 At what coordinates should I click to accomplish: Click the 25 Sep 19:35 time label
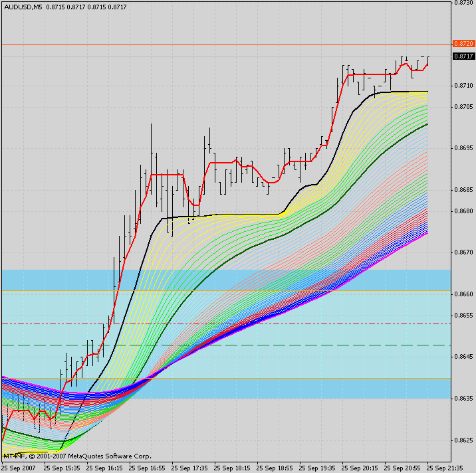tap(317, 468)
